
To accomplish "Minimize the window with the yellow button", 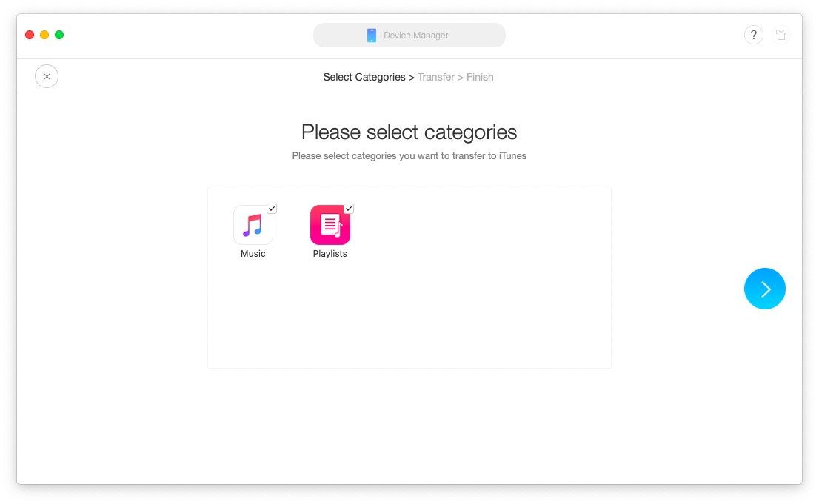I will tap(44, 35).
